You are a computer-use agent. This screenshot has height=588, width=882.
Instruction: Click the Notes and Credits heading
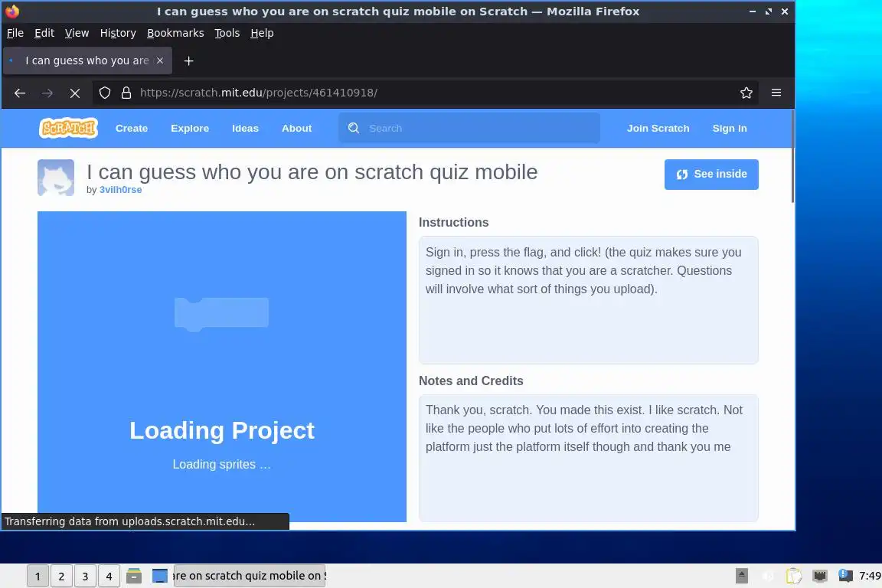(x=471, y=381)
